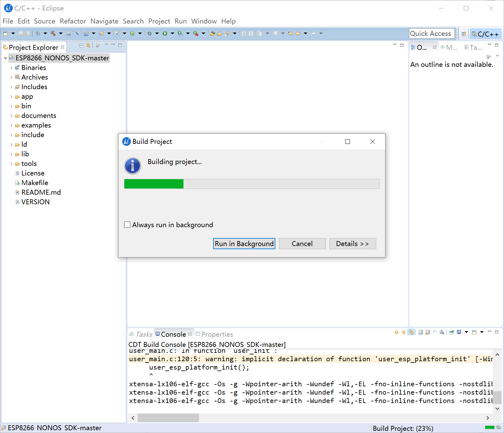Open the Run button dropdown arrow
Image resolution: width=504 pixels, height=433 pixels.
point(172,33)
